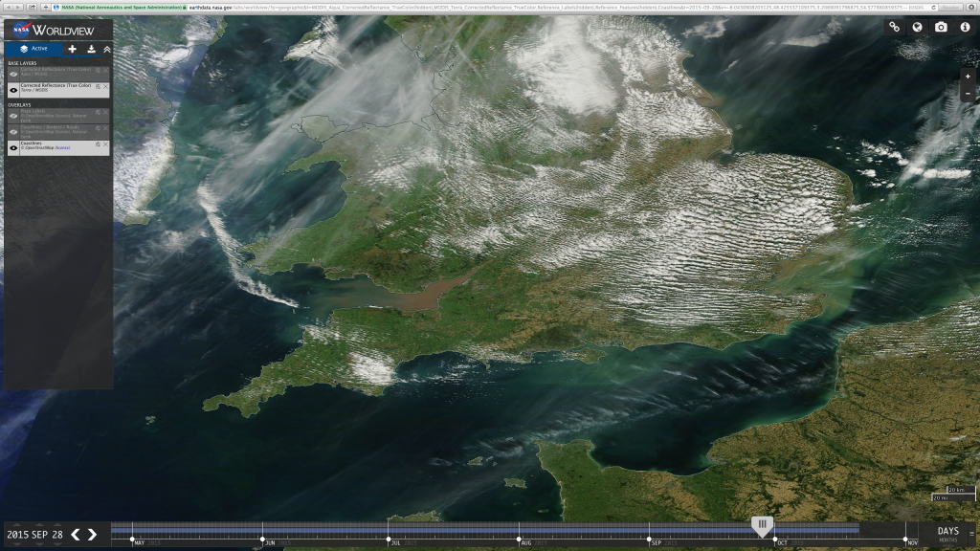This screenshot has width=980, height=551.
Task: Open the projection globe icon
Action: point(917,27)
